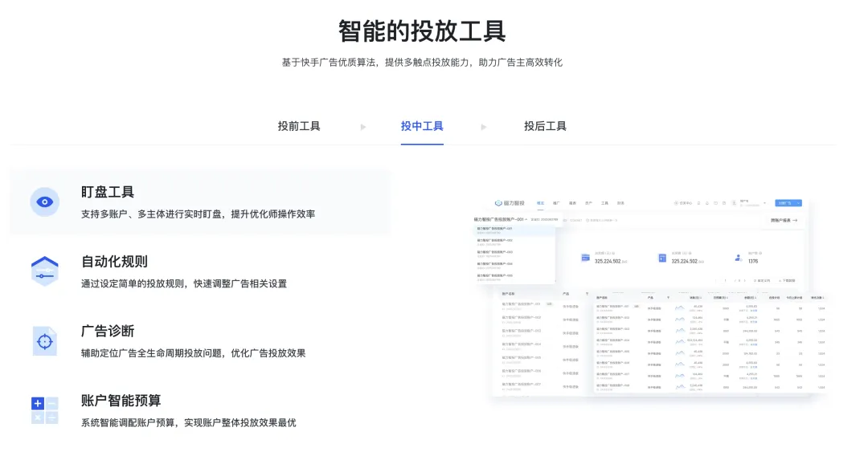Select the 账户智能预算 heading

click(x=121, y=400)
